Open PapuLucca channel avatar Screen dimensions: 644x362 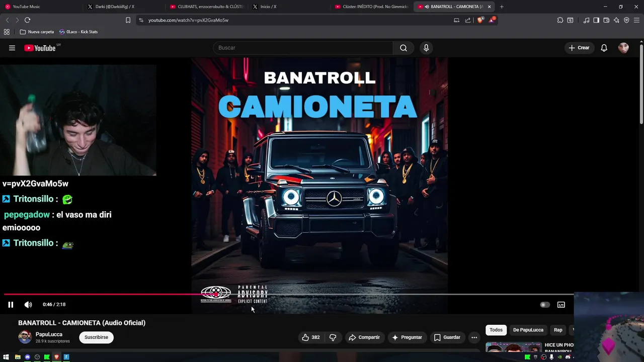25,337
